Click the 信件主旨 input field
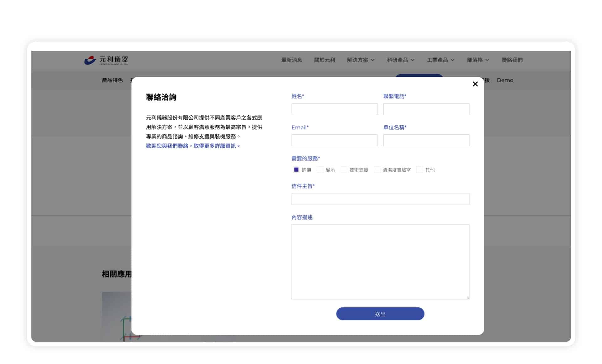The image size is (602, 364). [380, 199]
